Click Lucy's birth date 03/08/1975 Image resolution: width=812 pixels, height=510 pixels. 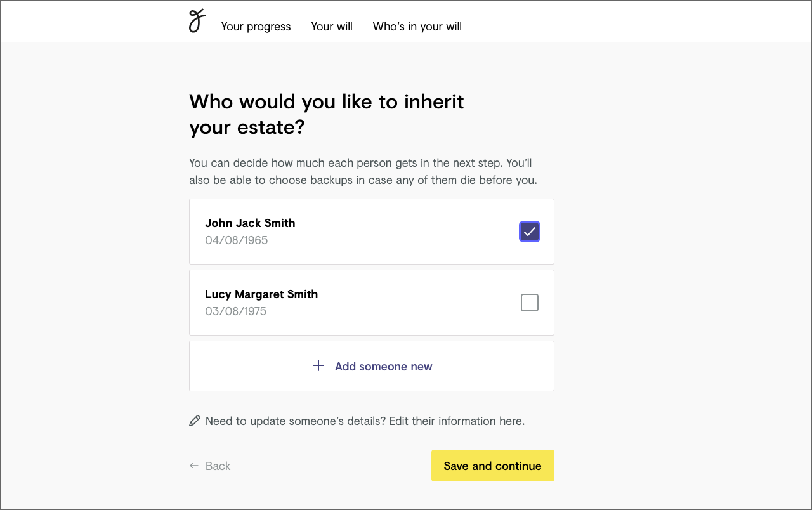[x=235, y=311]
